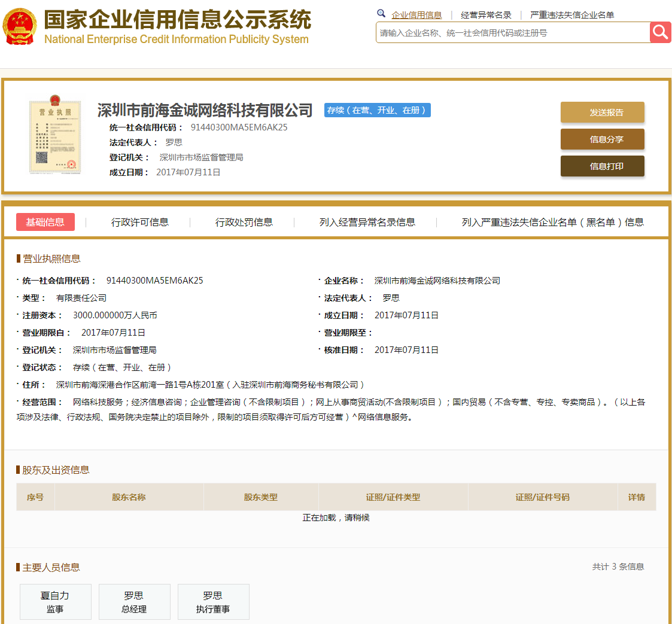Click the 罗思 执行董事 personnel card
This screenshot has width=672, height=624.
coord(213,602)
